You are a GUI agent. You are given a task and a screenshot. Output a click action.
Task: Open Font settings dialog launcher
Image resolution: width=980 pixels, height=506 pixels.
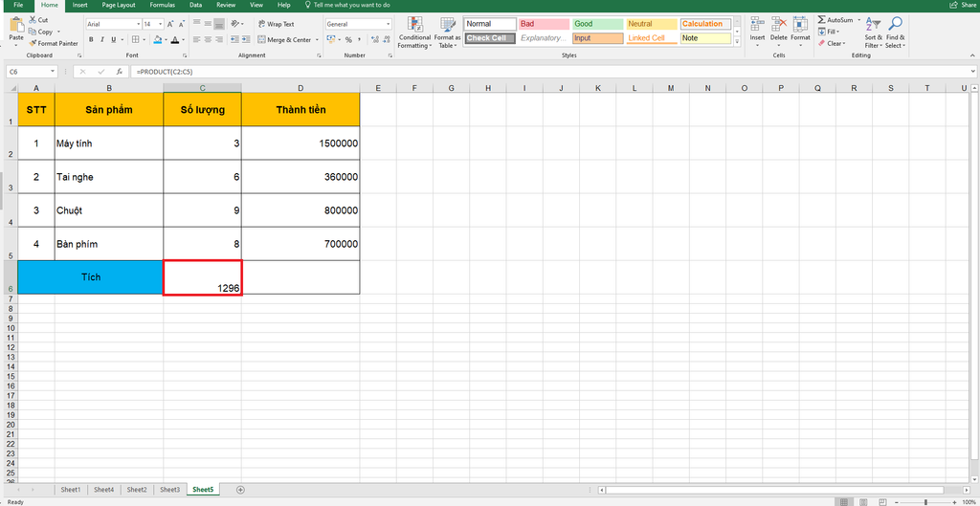pos(187,55)
